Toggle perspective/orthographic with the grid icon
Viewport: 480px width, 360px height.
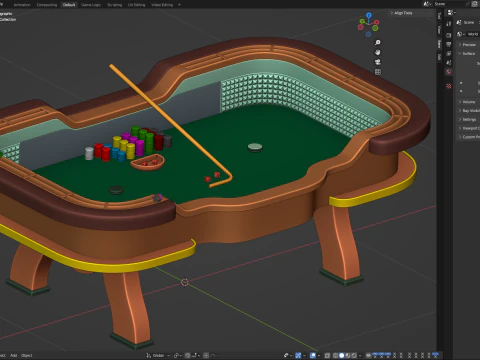378,72
